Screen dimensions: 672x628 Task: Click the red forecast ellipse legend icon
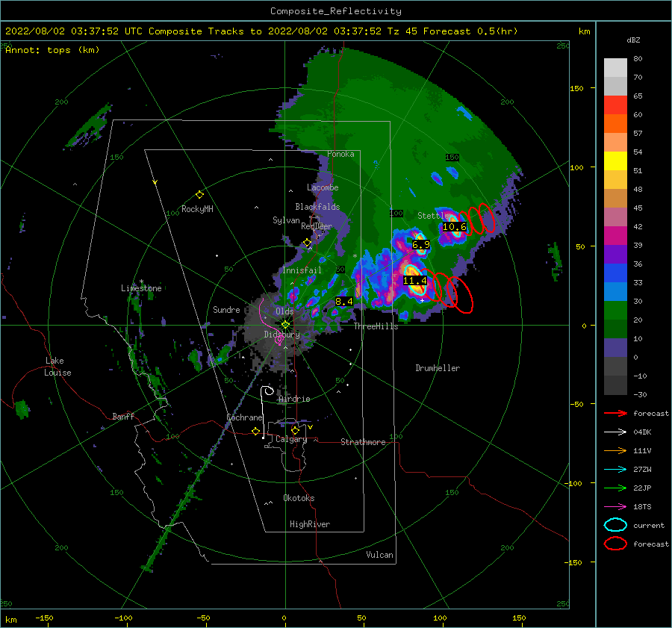615,544
